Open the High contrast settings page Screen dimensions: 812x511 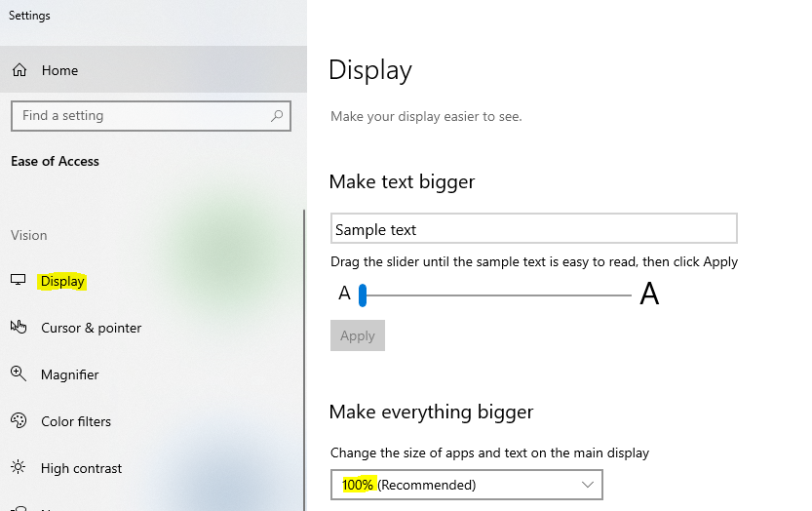[x=81, y=468]
